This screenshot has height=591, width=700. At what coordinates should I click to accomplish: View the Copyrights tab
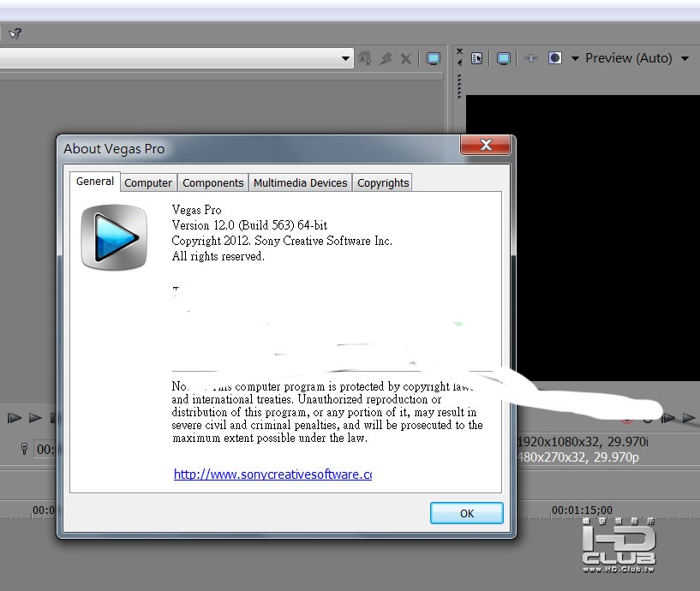383,183
